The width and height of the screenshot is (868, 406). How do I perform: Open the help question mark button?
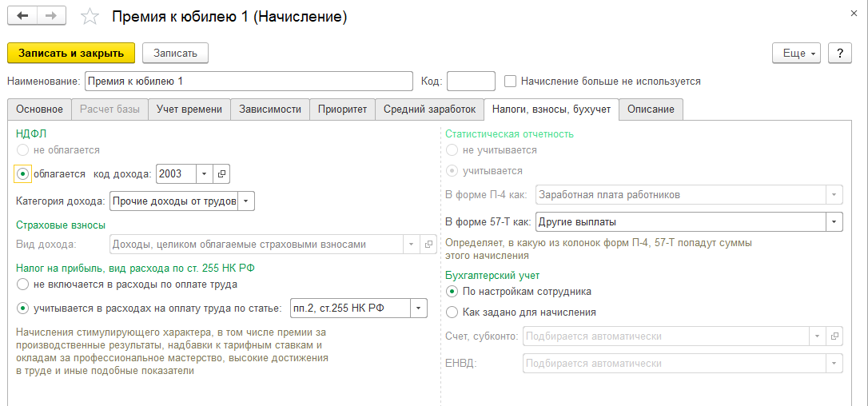pyautogui.click(x=839, y=53)
